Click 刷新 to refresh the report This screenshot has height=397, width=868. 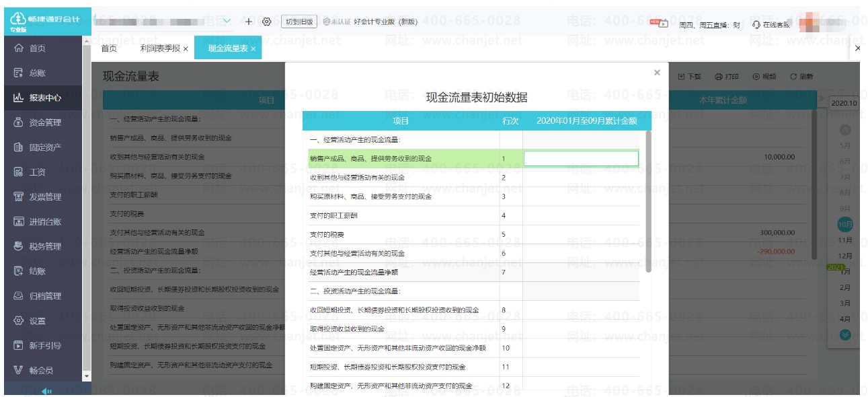point(801,77)
